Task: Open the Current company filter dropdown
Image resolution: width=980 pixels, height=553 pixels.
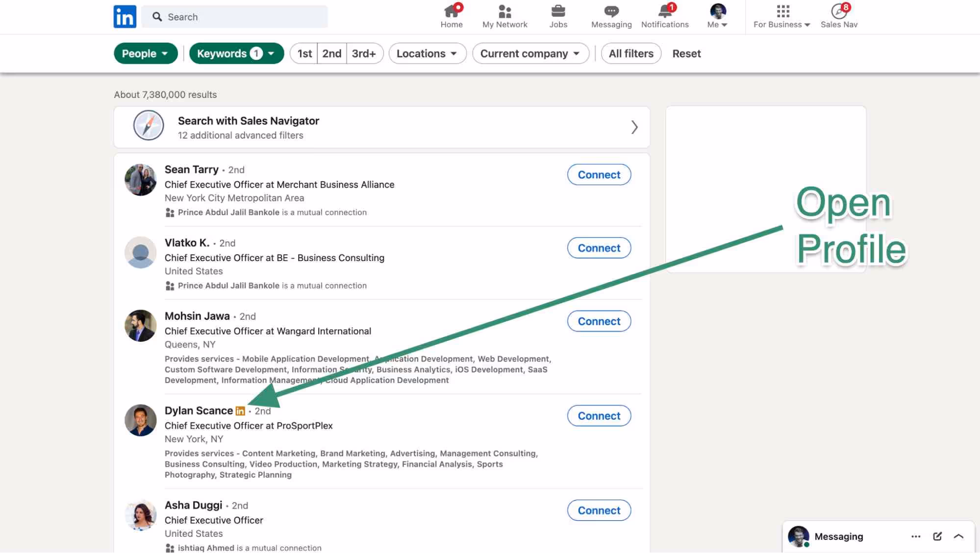Action: 530,53
